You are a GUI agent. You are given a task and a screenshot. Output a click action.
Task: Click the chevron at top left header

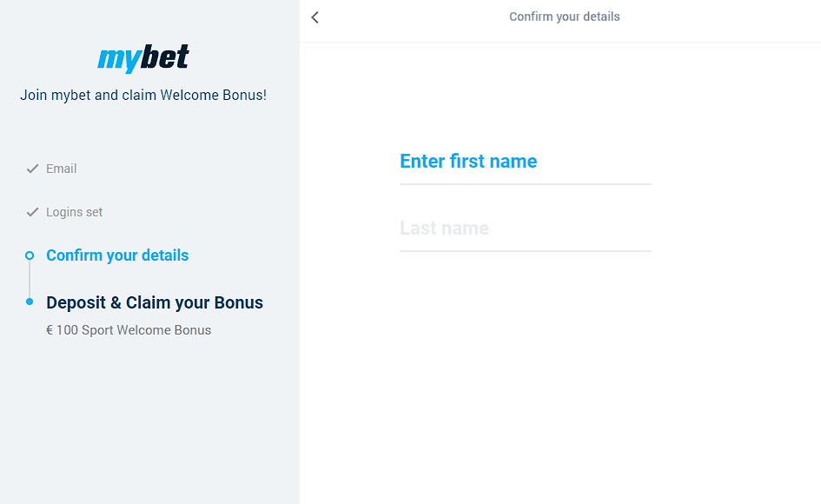tap(314, 17)
